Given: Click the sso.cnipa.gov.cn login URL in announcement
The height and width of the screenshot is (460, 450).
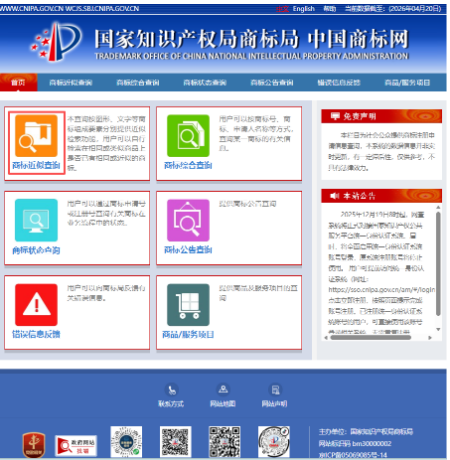Looking at the screenshot, I should [x=382, y=290].
